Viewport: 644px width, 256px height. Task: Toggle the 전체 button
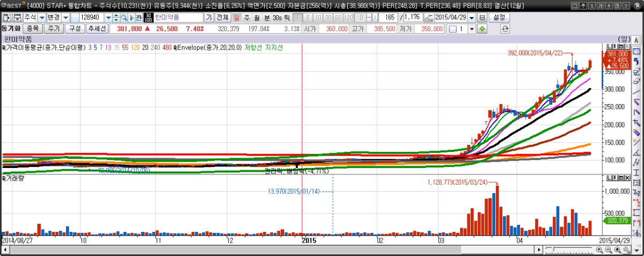[223, 18]
